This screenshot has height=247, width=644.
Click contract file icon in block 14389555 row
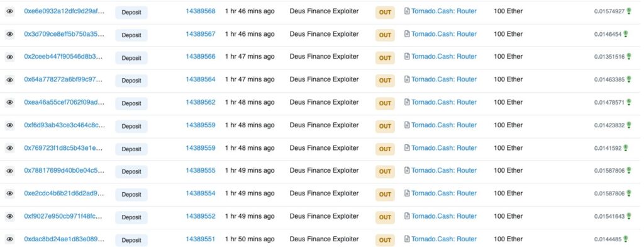click(x=407, y=170)
